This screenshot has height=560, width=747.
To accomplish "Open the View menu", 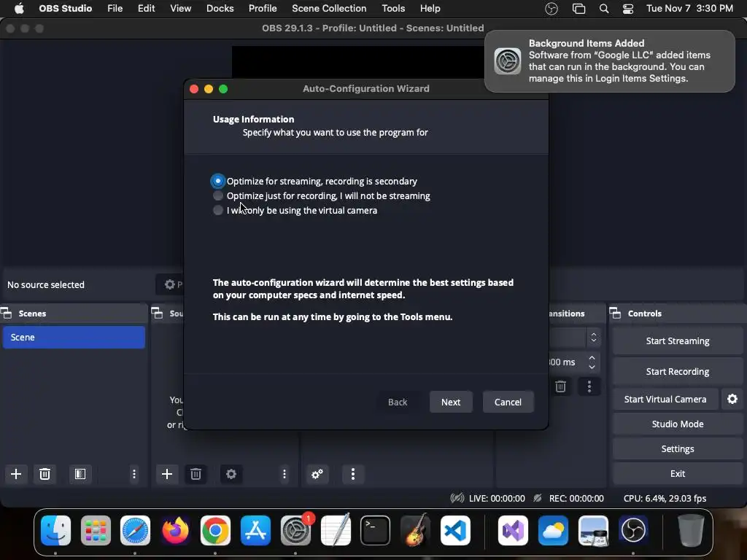I will pos(181,9).
